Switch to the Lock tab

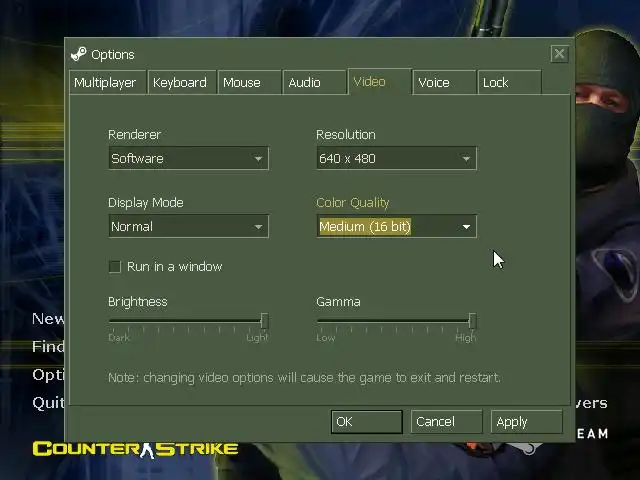[x=509, y=82]
